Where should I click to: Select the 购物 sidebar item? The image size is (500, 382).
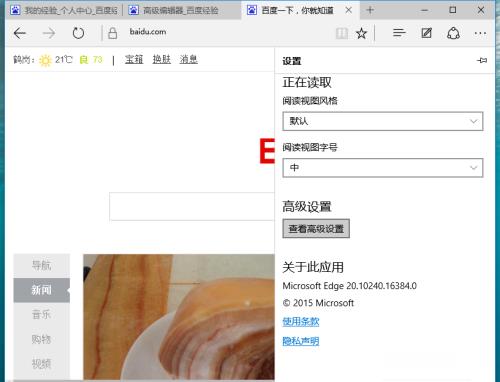tap(42, 339)
